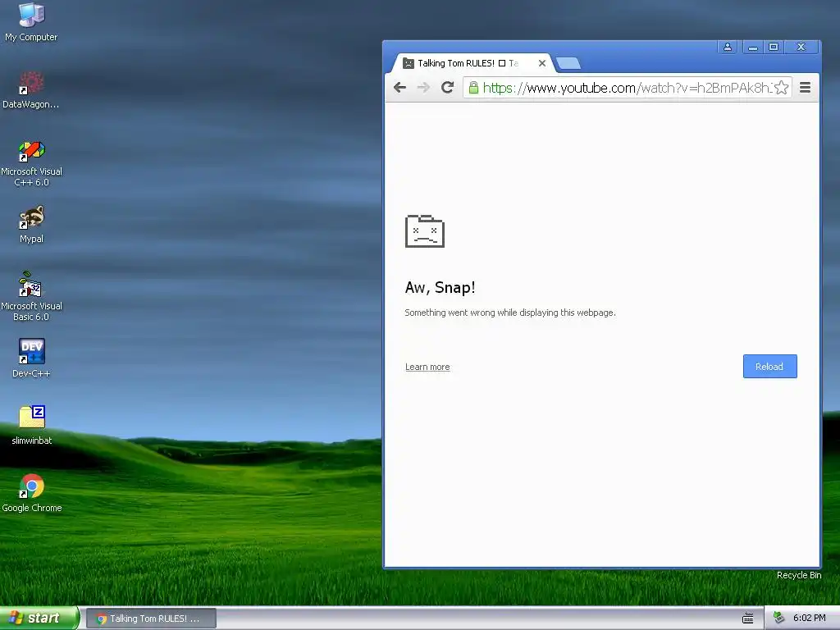Image resolution: width=840 pixels, height=630 pixels.
Task: Open the DataWagon desktop shortcut
Action: (31, 89)
